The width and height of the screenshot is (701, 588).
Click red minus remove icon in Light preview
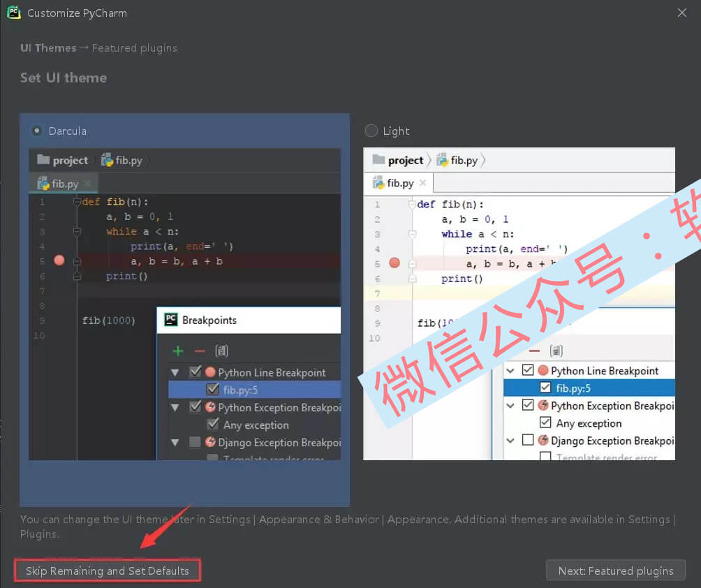tap(535, 351)
